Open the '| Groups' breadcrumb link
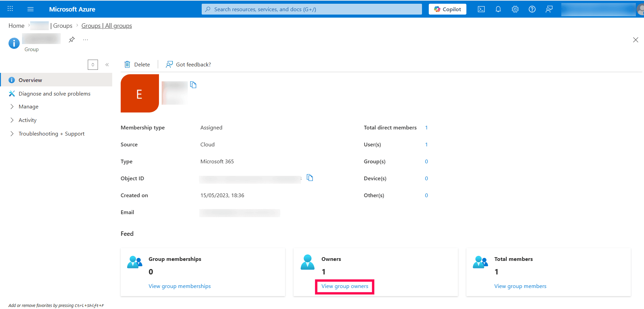 61,26
